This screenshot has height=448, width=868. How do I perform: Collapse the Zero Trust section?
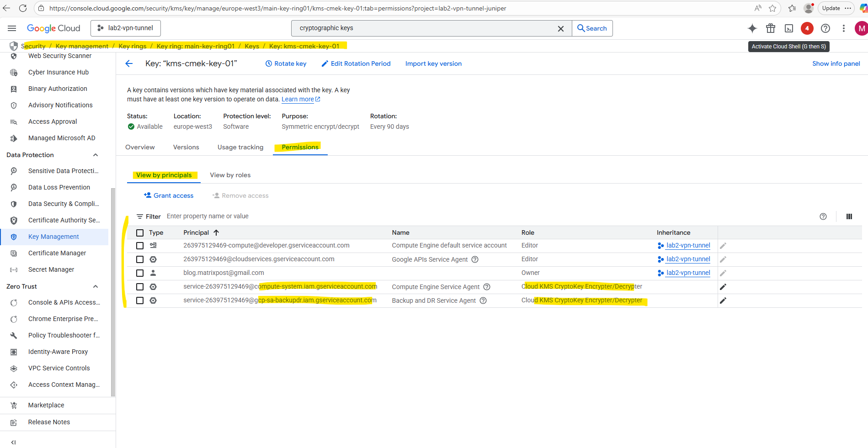[x=96, y=287]
